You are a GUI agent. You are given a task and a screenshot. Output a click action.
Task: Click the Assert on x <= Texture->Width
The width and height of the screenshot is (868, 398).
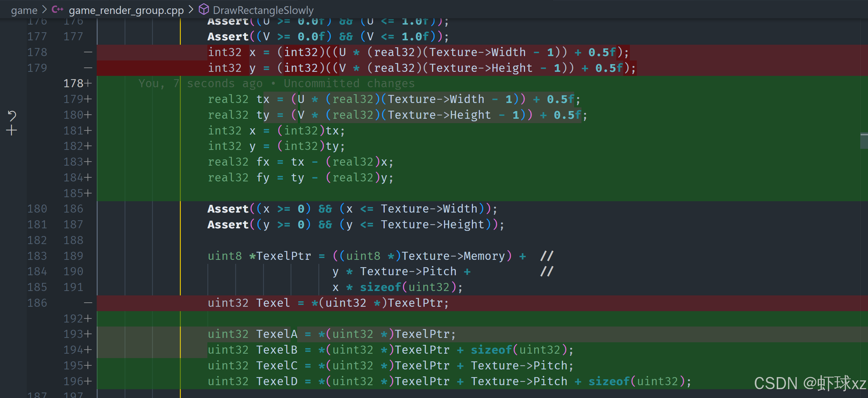pyautogui.click(x=352, y=209)
